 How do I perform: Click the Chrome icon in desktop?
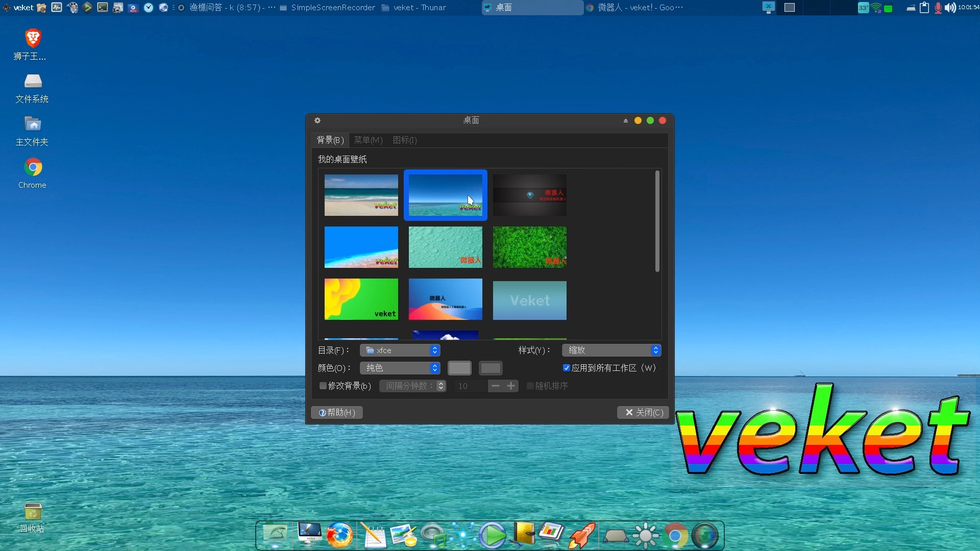pyautogui.click(x=32, y=168)
